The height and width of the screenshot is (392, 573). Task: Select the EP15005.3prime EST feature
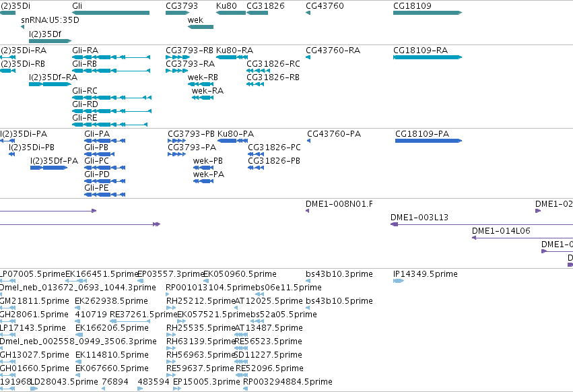(177, 389)
